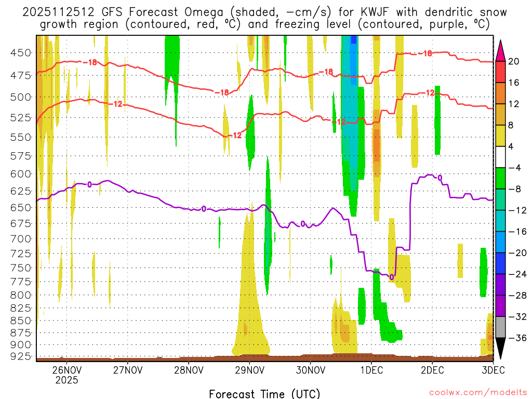Click the colorbar tick label -24
532x399 pixels.
[x=517, y=274]
